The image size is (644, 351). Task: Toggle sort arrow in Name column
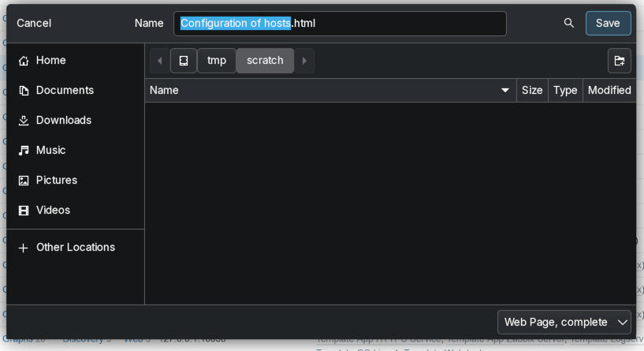point(505,91)
